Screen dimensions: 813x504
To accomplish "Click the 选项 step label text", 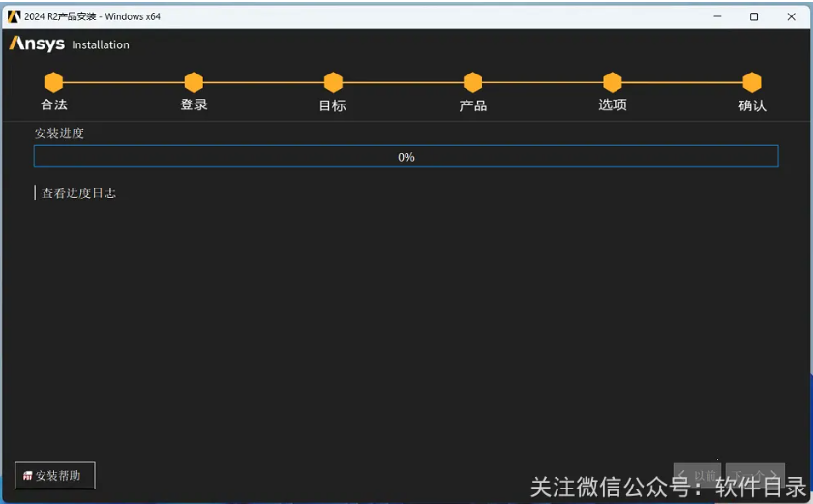I will tap(612, 104).
